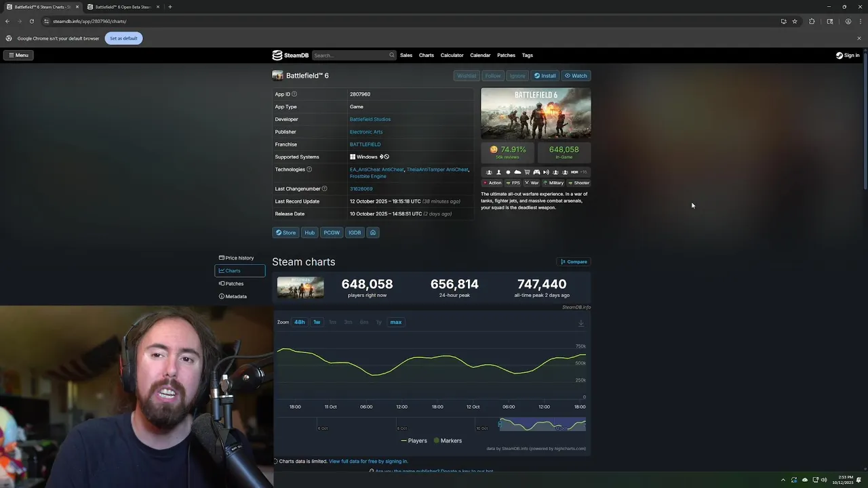The height and width of the screenshot is (488, 868).
Task: Open the EA_AntiCheat AntiCheat link
Action: point(377,169)
